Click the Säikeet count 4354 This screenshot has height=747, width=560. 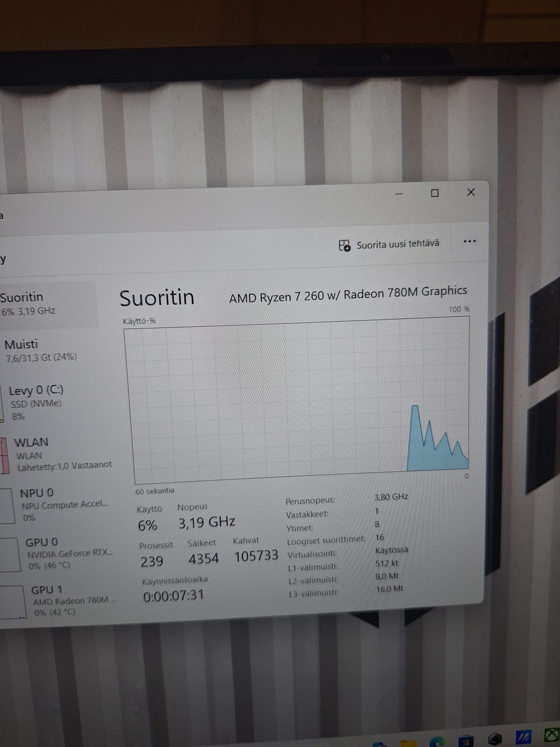click(x=204, y=558)
